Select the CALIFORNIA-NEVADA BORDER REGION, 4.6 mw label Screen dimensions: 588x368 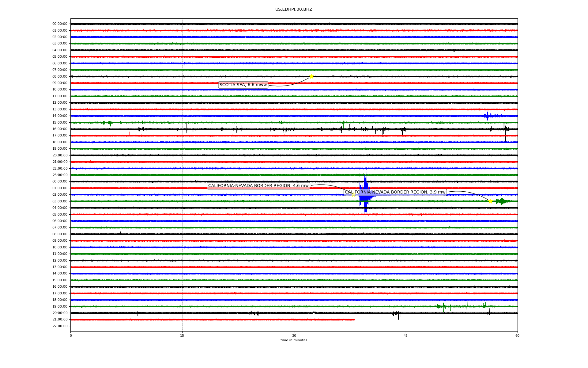[258, 186]
